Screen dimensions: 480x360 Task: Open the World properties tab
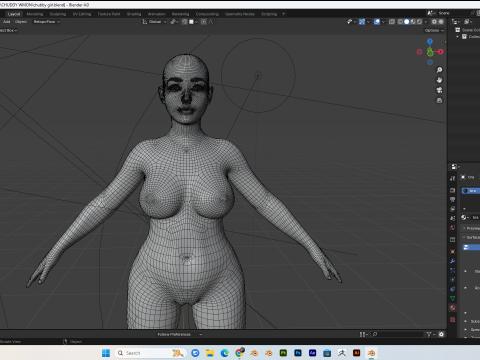(x=452, y=228)
